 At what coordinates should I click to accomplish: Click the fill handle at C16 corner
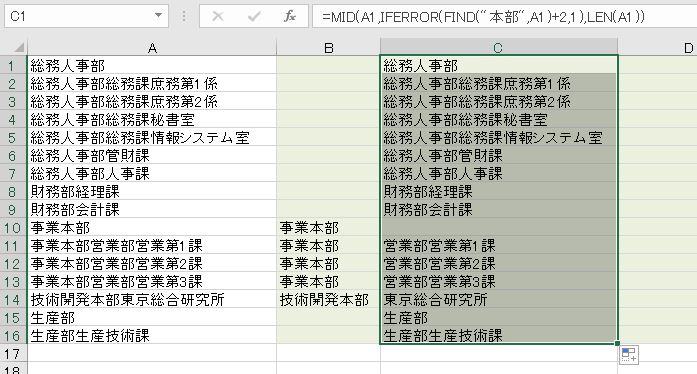pyautogui.click(x=617, y=343)
